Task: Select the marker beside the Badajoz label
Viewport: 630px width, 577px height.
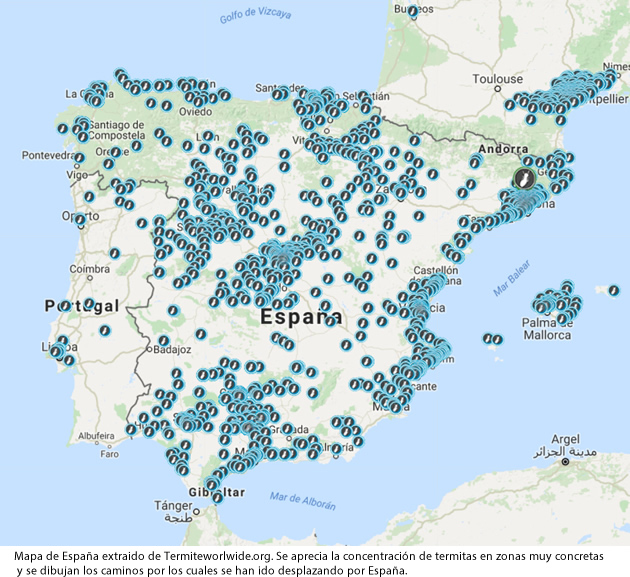Action: [162, 341]
